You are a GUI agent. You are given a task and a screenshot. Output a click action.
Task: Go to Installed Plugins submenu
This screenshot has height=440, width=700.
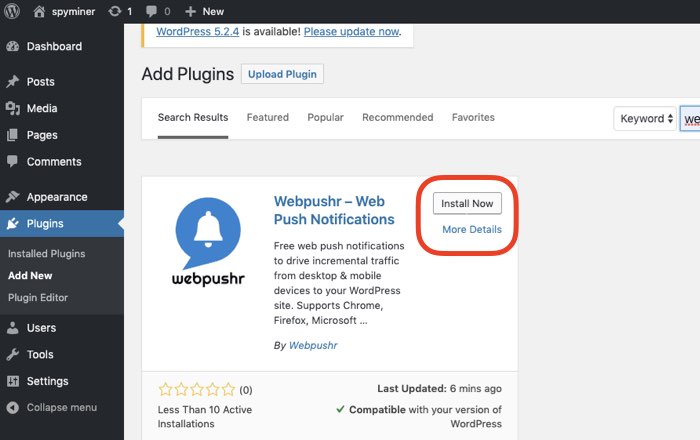click(46, 253)
